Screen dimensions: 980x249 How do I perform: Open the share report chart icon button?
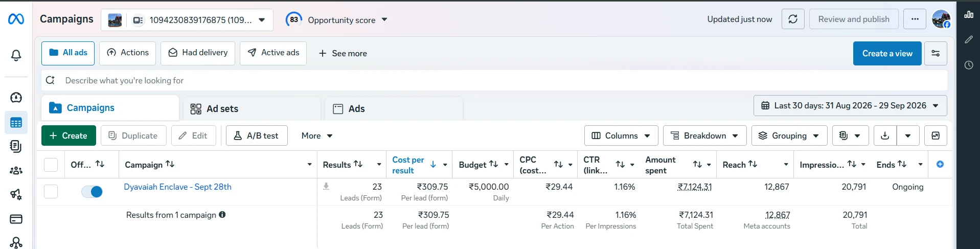936,135
